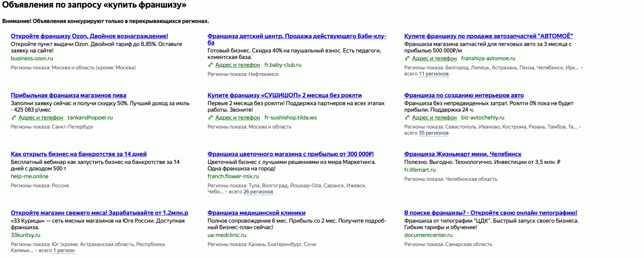Visit fr.baby-club.ru domain link
Image resolution: width=644 pixels, height=258 pixels.
point(283,65)
